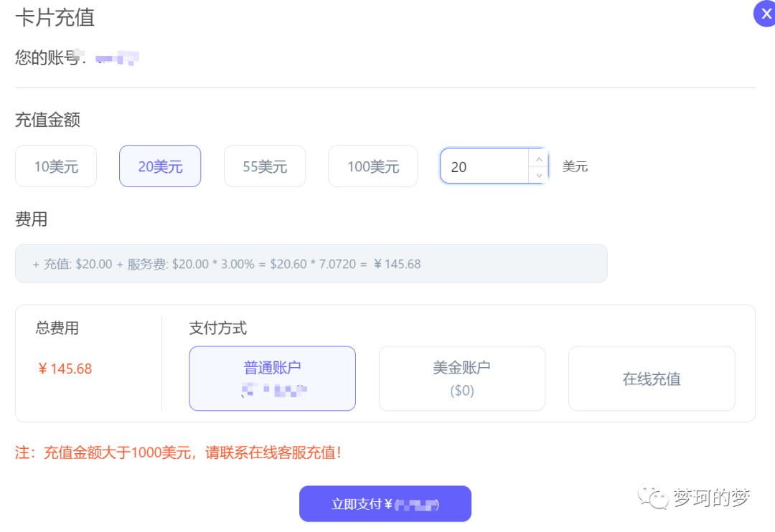Image resolution: width=775 pixels, height=532 pixels.
Task: Select 普通账户 as payment method
Action: click(272, 379)
